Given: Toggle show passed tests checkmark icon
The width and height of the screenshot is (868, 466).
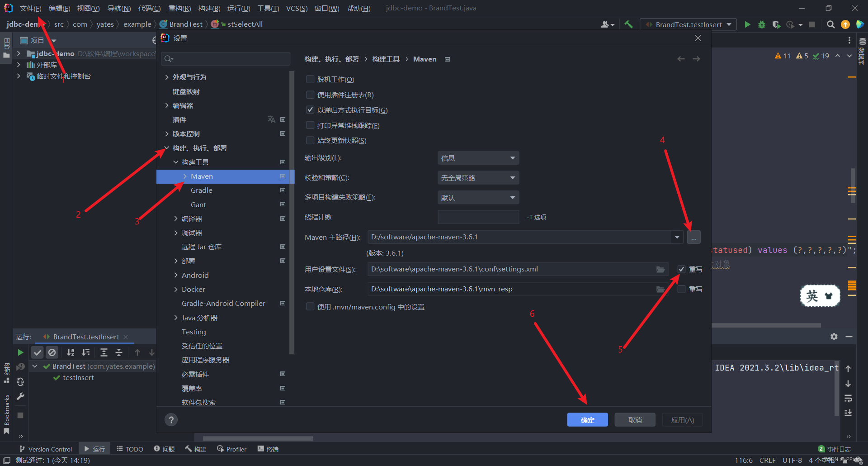Looking at the screenshot, I should 38,352.
